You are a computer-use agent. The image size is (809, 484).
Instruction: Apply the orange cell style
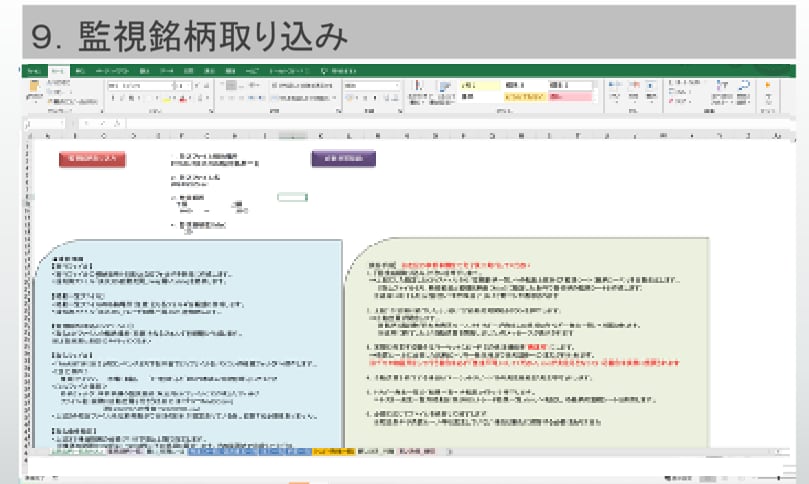[525, 97]
